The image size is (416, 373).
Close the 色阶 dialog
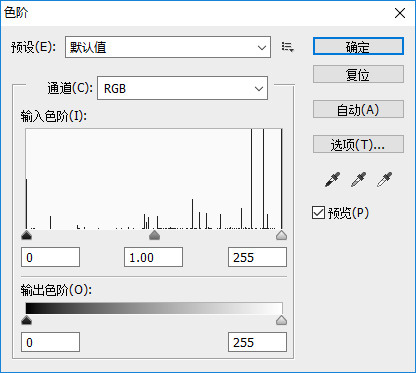tap(400, 13)
